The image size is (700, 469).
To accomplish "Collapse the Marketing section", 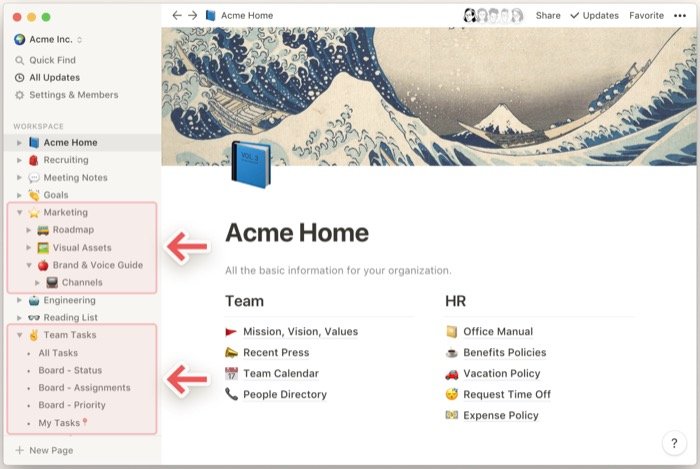I will pos(19,213).
